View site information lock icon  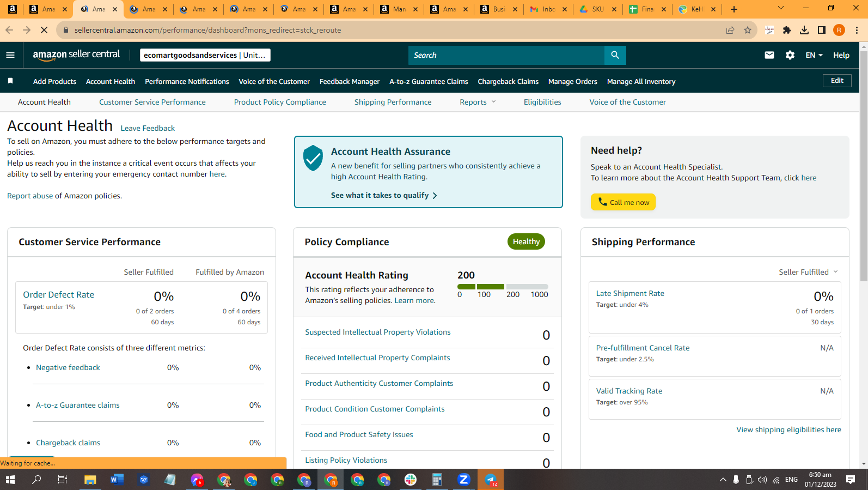(x=66, y=30)
